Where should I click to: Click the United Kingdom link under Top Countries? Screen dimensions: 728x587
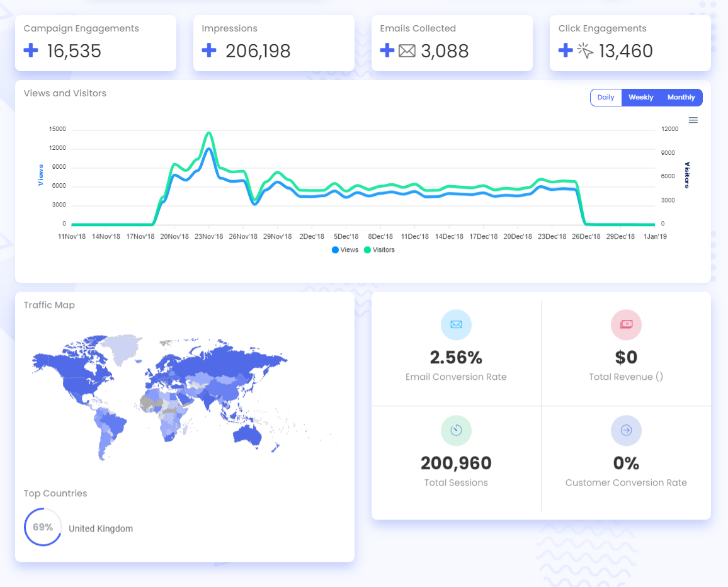101,528
